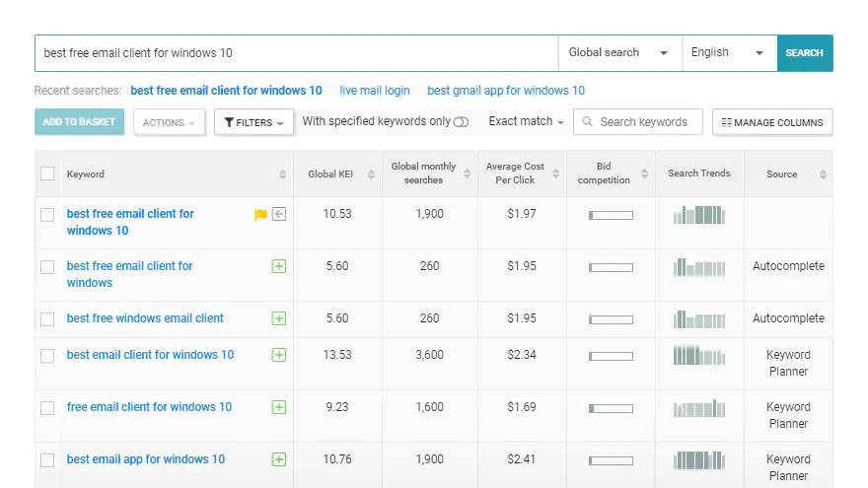This screenshot has height=488, width=868.
Task: Click bid competition bar for 'best email client for windows 10'
Action: (611, 356)
